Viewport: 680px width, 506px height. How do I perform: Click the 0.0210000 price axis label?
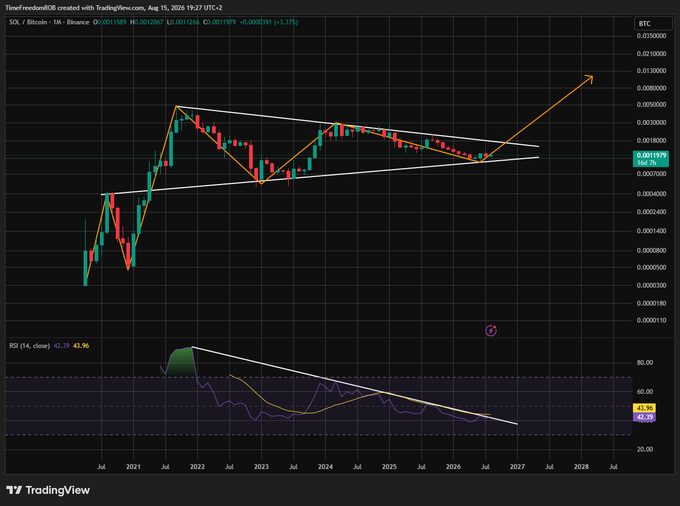click(x=651, y=54)
